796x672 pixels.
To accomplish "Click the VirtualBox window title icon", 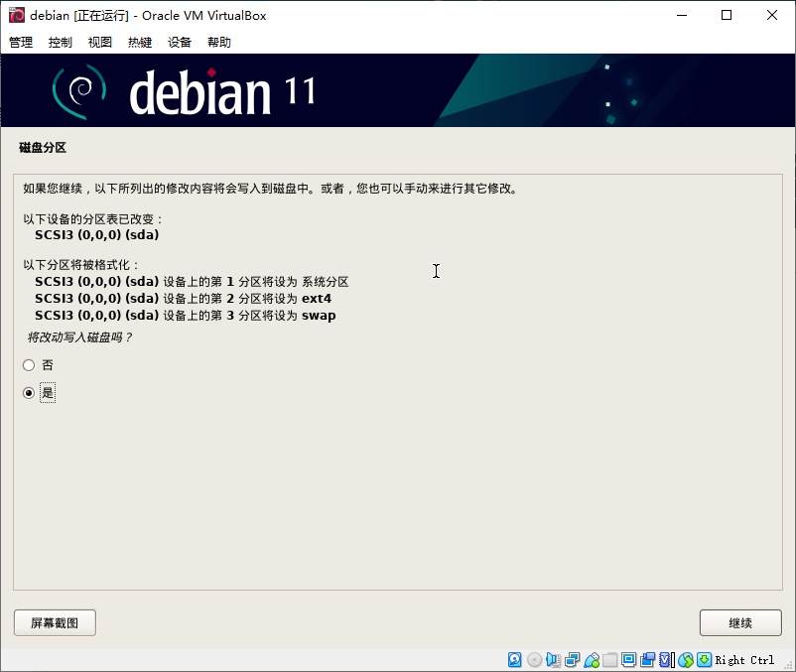I will click(16, 15).
